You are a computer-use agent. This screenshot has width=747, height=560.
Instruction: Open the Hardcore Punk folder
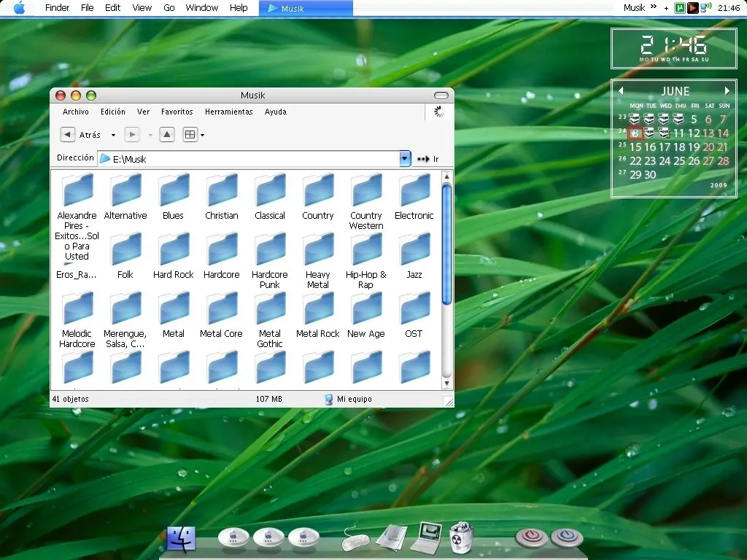tap(270, 261)
